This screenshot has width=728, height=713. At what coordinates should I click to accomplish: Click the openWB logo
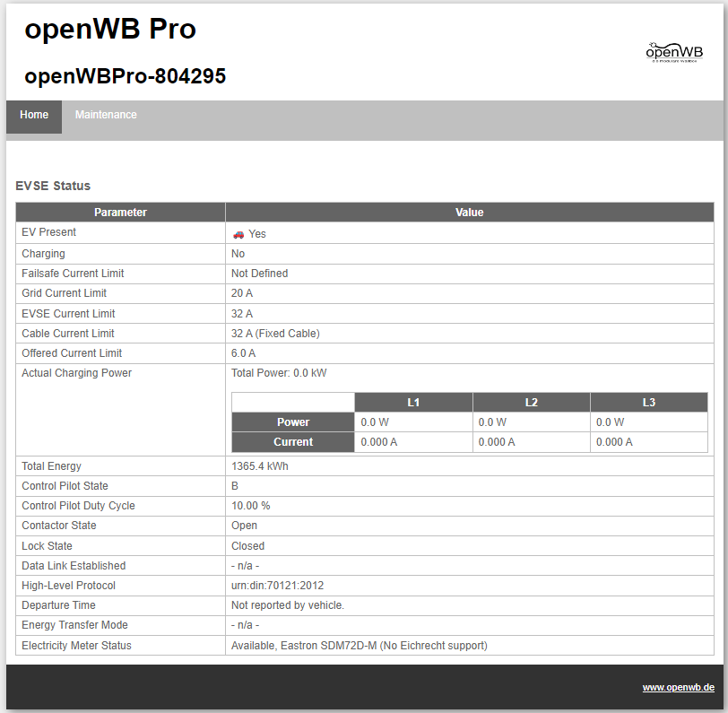point(674,52)
